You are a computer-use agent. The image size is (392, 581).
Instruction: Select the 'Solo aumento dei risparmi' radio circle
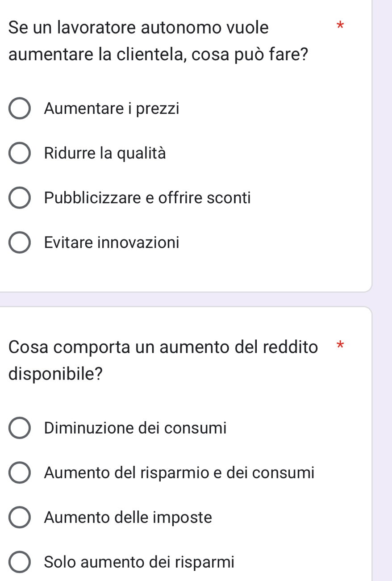click(x=20, y=562)
